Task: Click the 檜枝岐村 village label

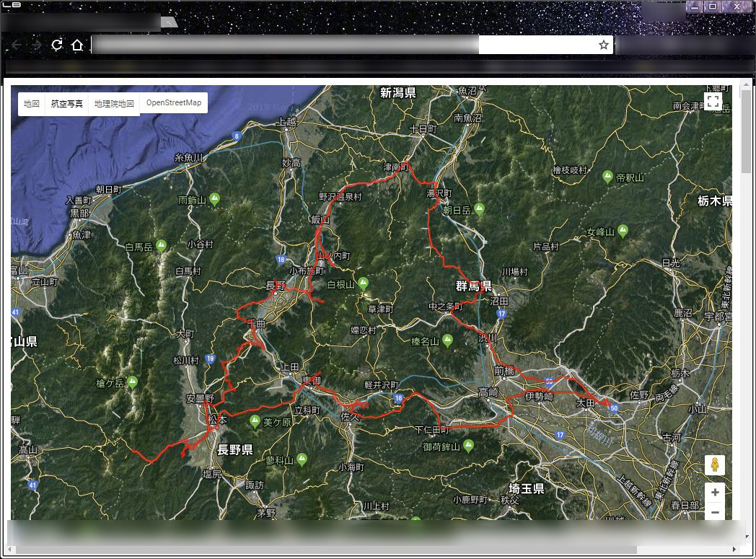Action: point(569,170)
